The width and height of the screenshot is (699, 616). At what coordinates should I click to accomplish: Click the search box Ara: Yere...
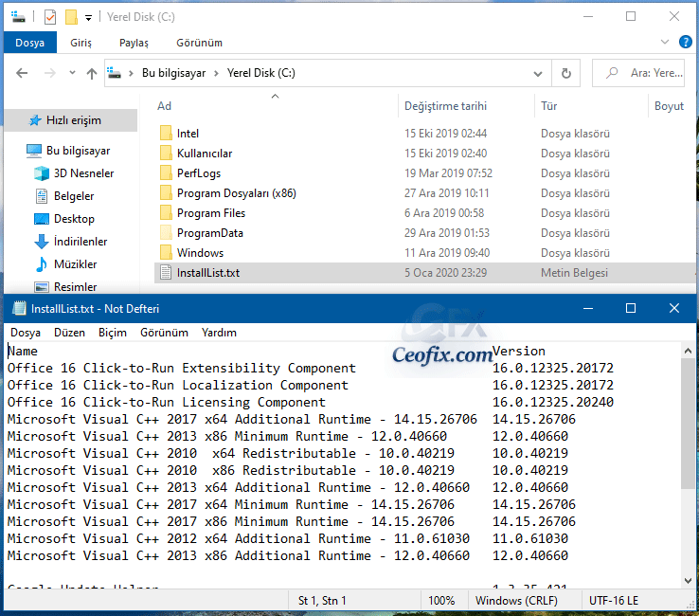(x=638, y=73)
